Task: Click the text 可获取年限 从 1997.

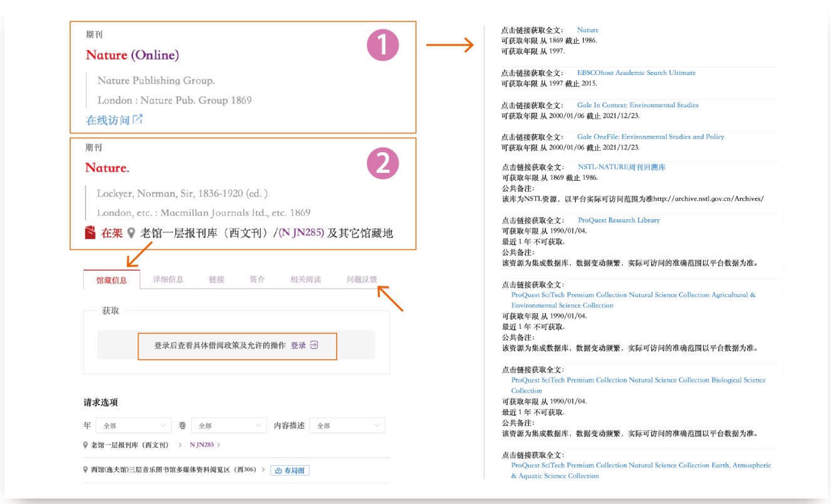Action: click(x=533, y=51)
